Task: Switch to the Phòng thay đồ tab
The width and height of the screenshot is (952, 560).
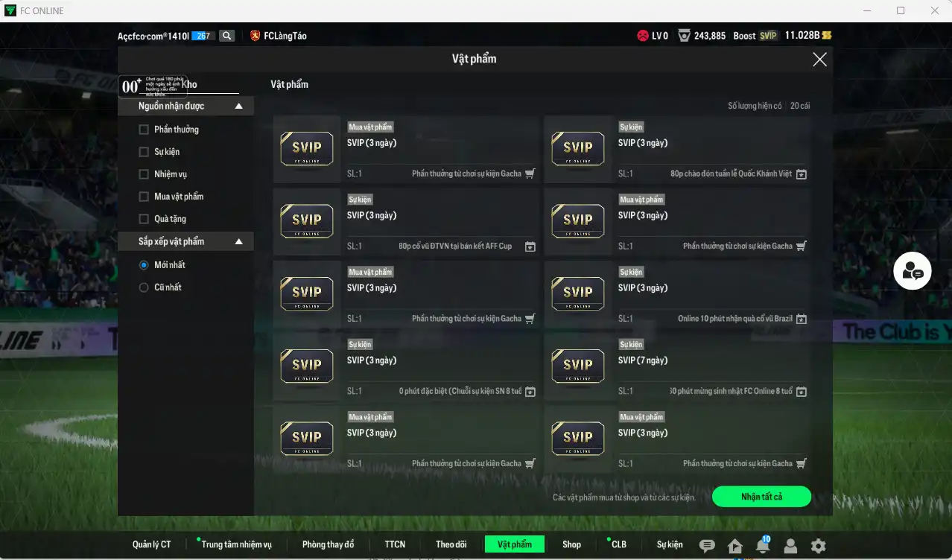Action: point(328,544)
